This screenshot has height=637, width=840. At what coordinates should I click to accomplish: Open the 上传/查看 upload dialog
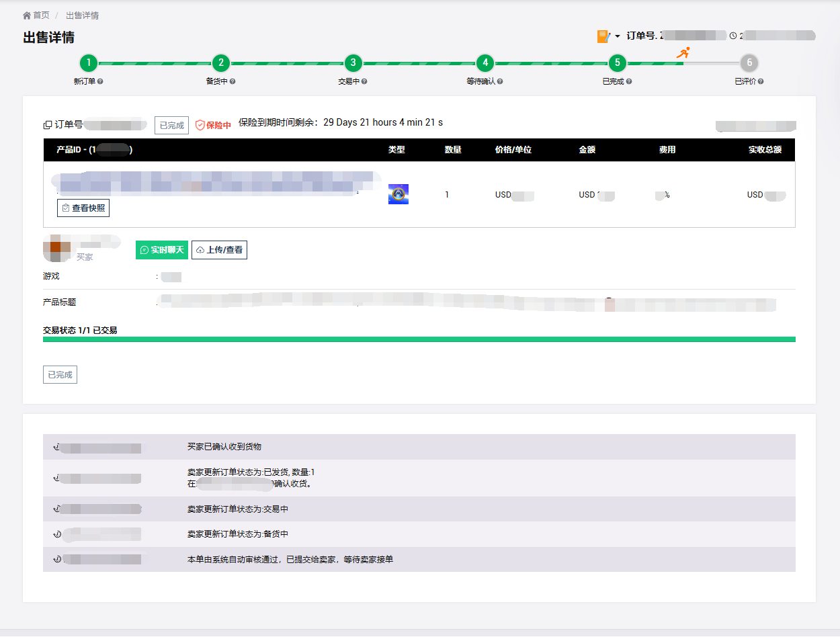pyautogui.click(x=219, y=250)
